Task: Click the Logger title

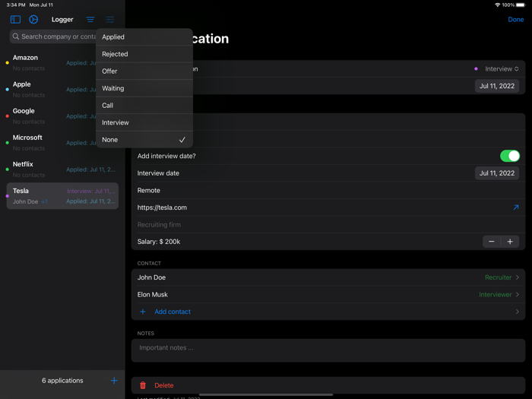Action: pos(62,19)
